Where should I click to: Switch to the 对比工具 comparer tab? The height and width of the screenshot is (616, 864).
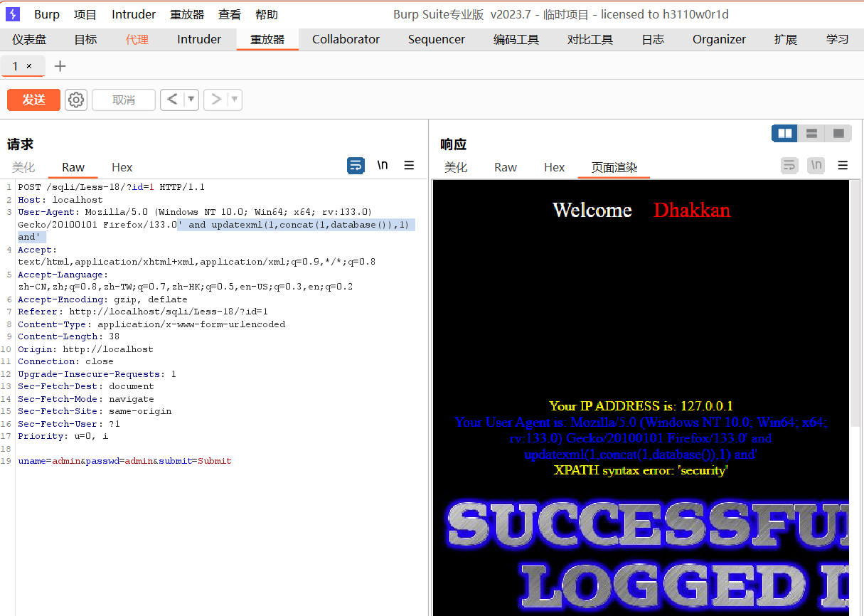pyautogui.click(x=590, y=40)
